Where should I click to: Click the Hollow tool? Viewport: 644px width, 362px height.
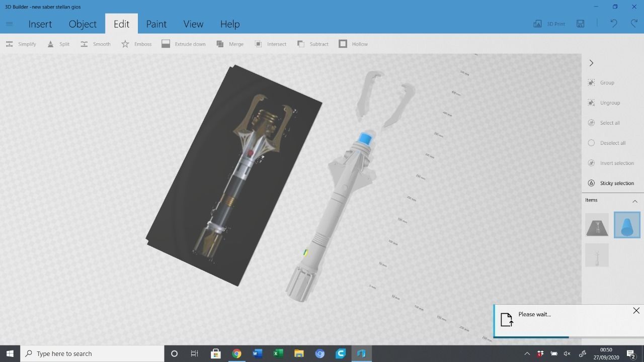[353, 44]
